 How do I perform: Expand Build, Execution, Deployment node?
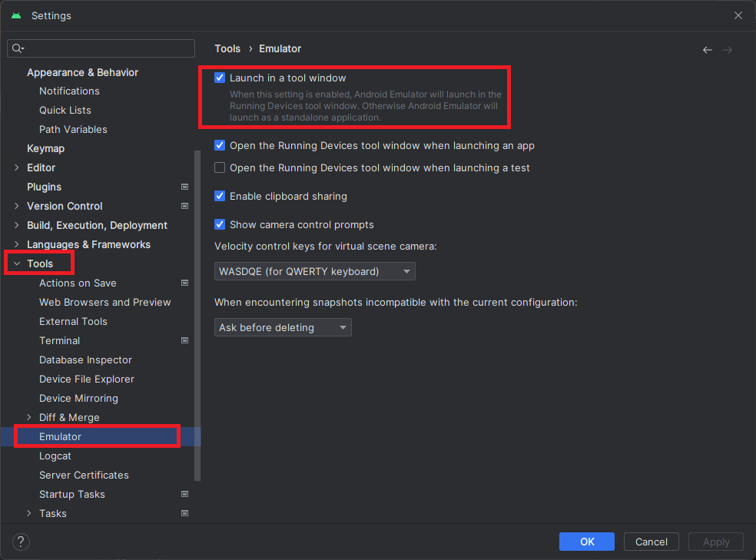click(17, 225)
